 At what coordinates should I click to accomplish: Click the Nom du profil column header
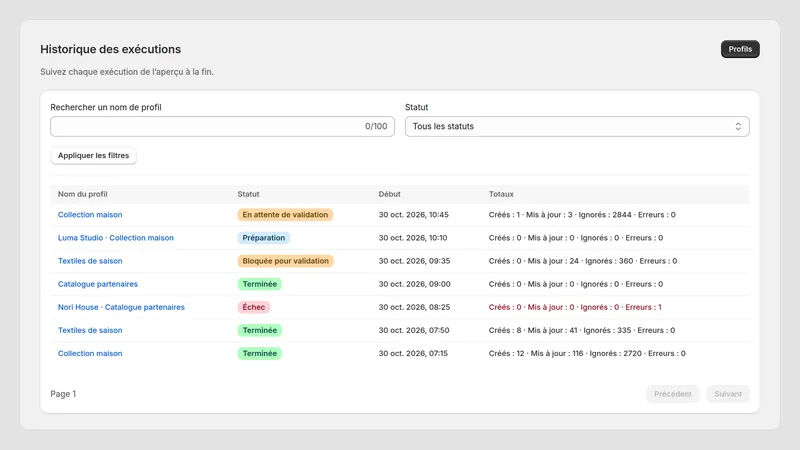pos(83,194)
